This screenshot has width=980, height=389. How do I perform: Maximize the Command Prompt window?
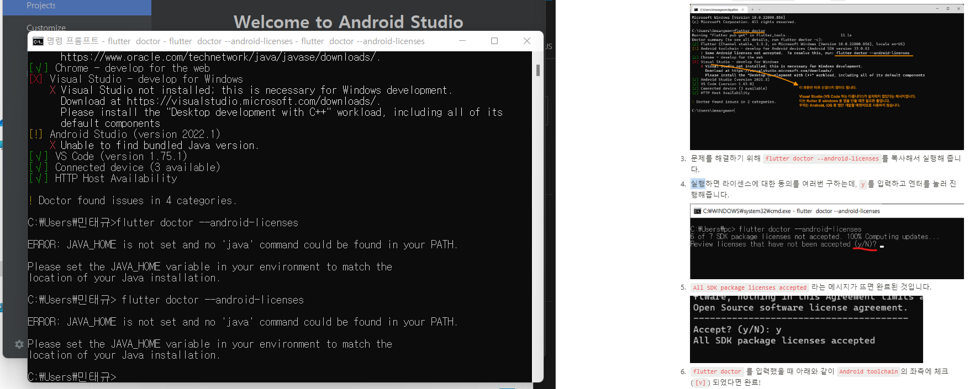tap(494, 41)
